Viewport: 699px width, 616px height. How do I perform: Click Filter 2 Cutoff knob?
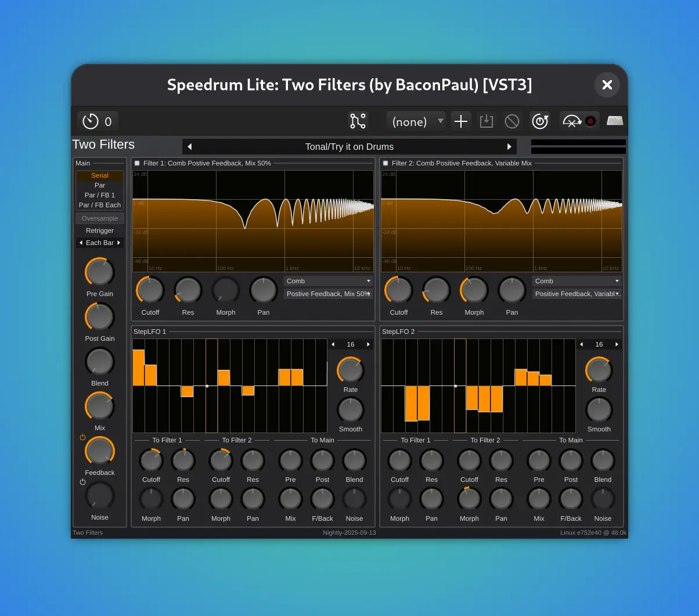pos(399,290)
